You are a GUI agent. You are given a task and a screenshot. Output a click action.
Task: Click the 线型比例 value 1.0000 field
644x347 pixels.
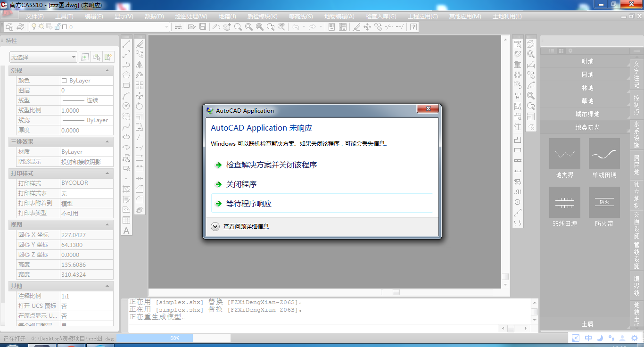tap(87, 110)
